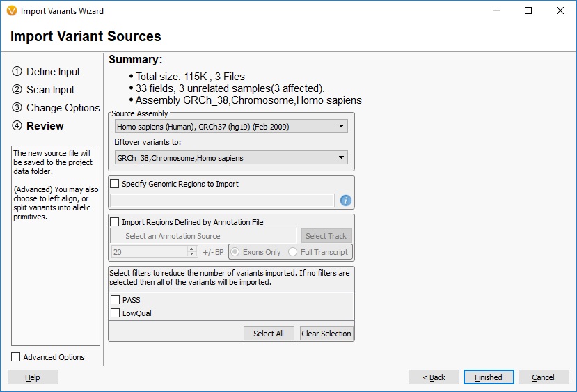Viewport: 577px width, 392px height.
Task: Click the Back button
Action: tap(434, 377)
